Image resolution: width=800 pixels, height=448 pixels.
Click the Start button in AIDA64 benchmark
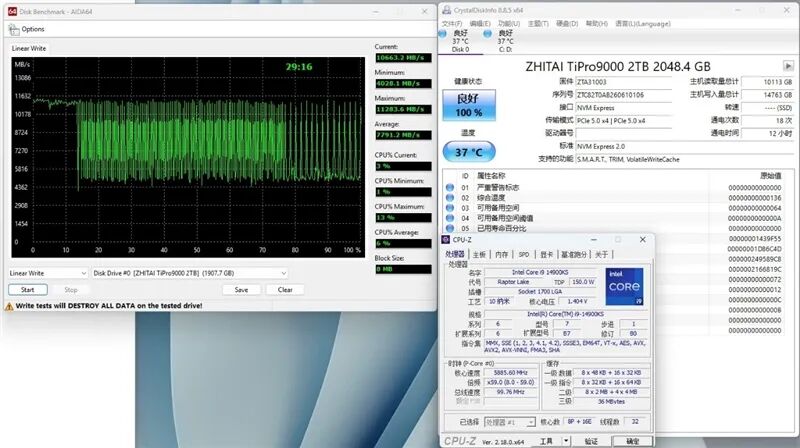coord(28,290)
